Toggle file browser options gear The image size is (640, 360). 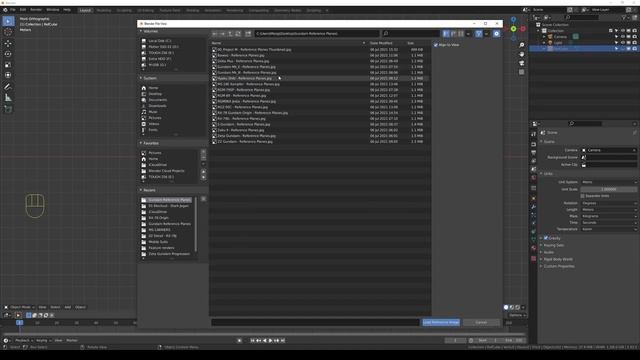tap(496, 33)
